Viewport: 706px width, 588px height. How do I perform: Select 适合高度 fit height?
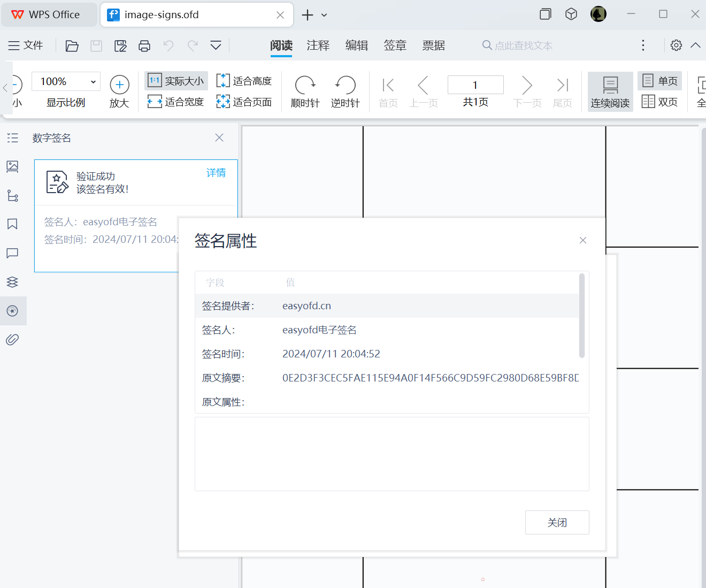point(244,81)
